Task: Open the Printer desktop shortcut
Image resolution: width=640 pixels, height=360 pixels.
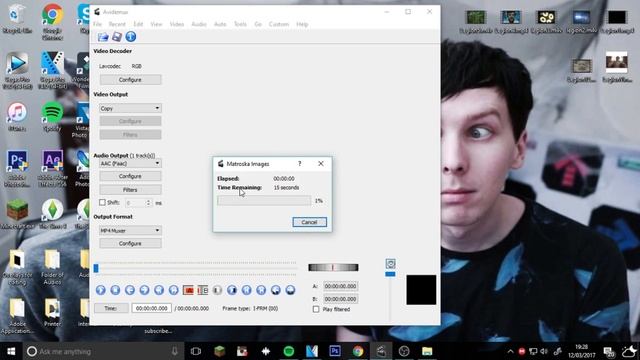Action: 52,312
